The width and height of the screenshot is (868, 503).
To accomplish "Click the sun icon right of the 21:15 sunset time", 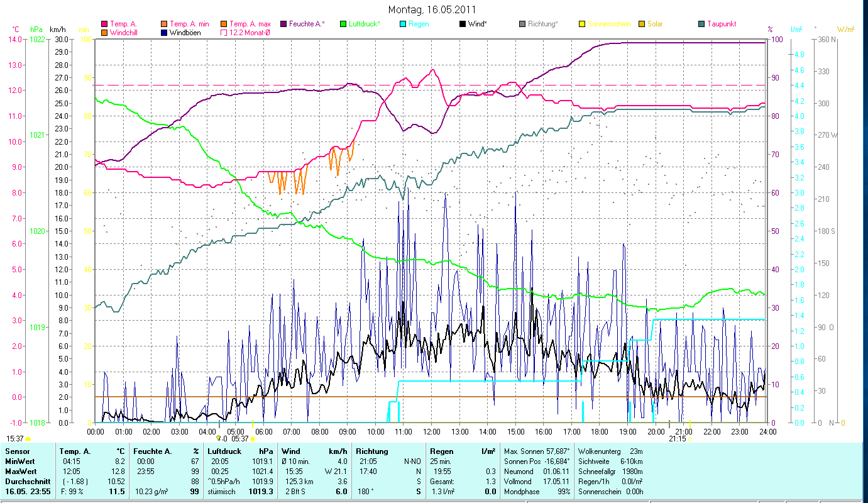I will [x=689, y=439].
